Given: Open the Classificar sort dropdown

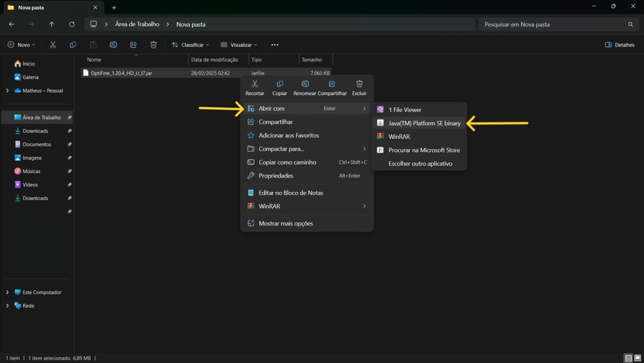Looking at the screenshot, I should (x=190, y=45).
